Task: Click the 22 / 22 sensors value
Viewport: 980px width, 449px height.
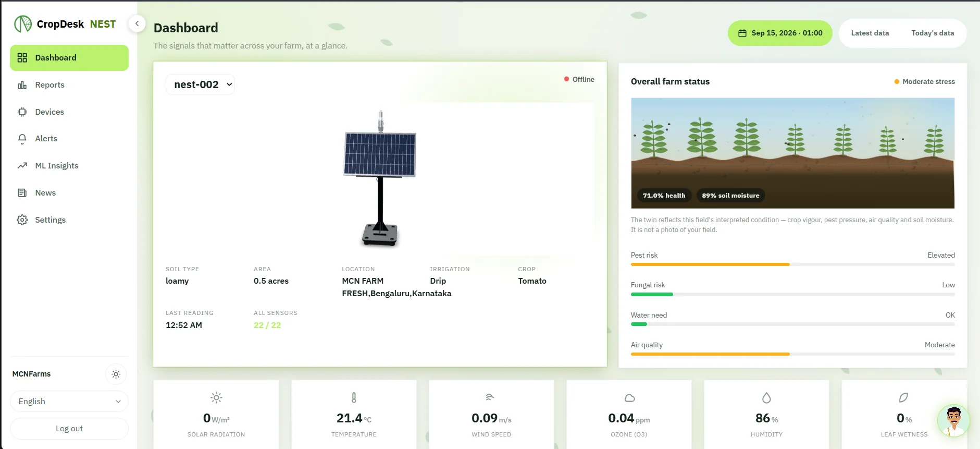Action: (x=267, y=325)
